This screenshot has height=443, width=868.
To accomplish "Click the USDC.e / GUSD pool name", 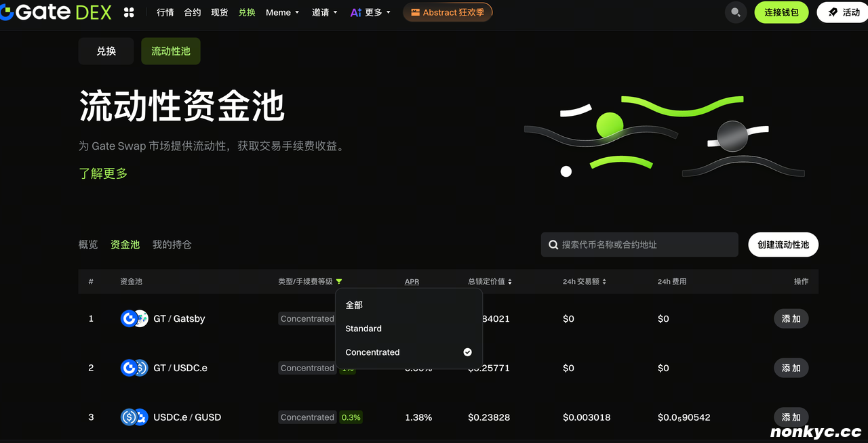I will pos(187,417).
